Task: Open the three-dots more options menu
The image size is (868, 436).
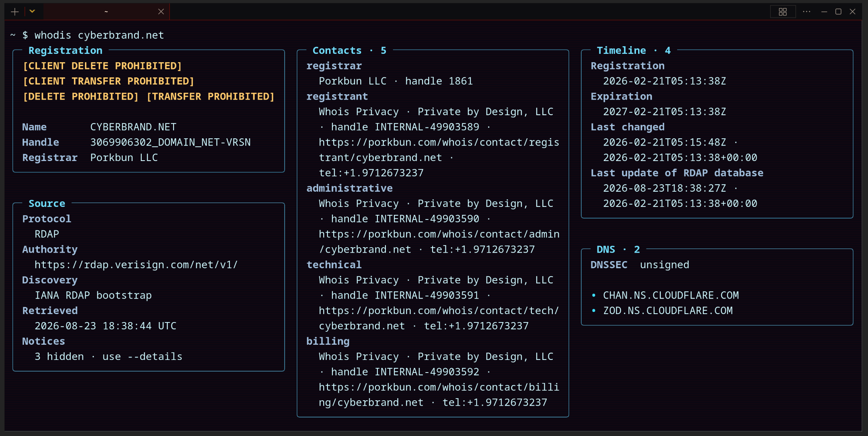Action: coord(807,12)
